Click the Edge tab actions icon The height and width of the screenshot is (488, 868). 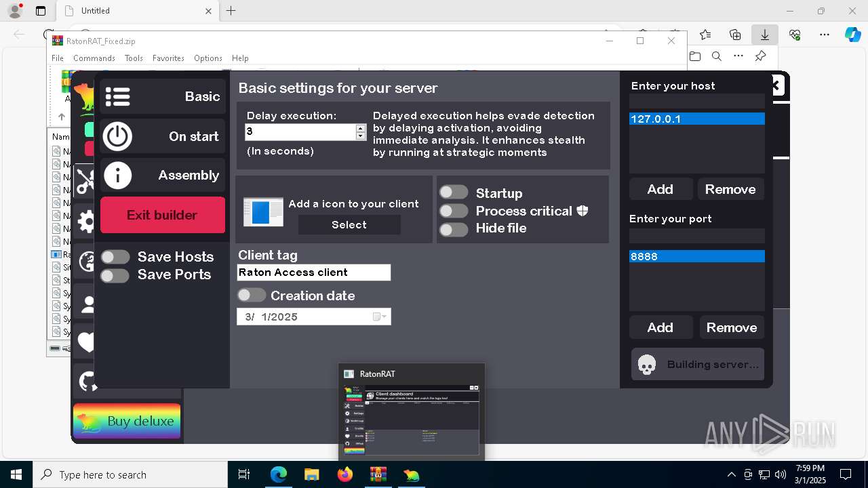click(x=41, y=11)
